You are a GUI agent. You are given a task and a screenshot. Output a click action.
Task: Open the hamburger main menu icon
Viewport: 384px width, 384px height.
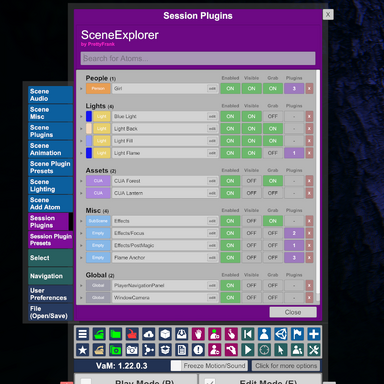click(83, 334)
